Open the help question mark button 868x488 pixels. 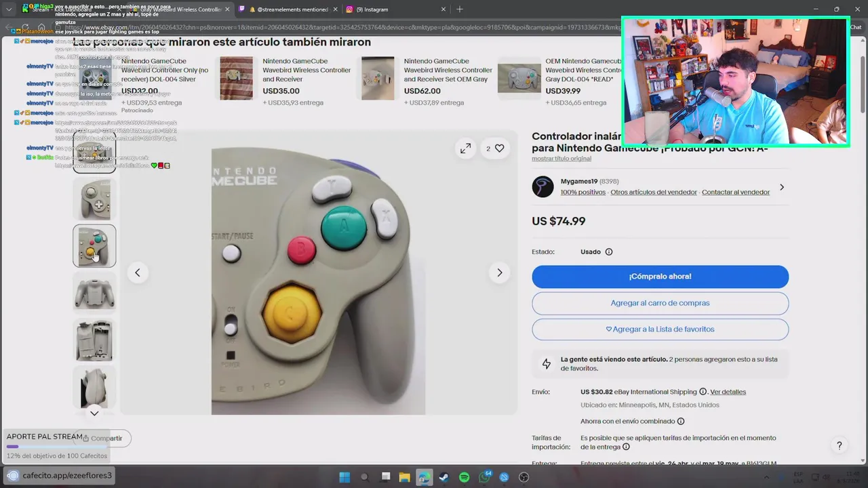coord(840,445)
